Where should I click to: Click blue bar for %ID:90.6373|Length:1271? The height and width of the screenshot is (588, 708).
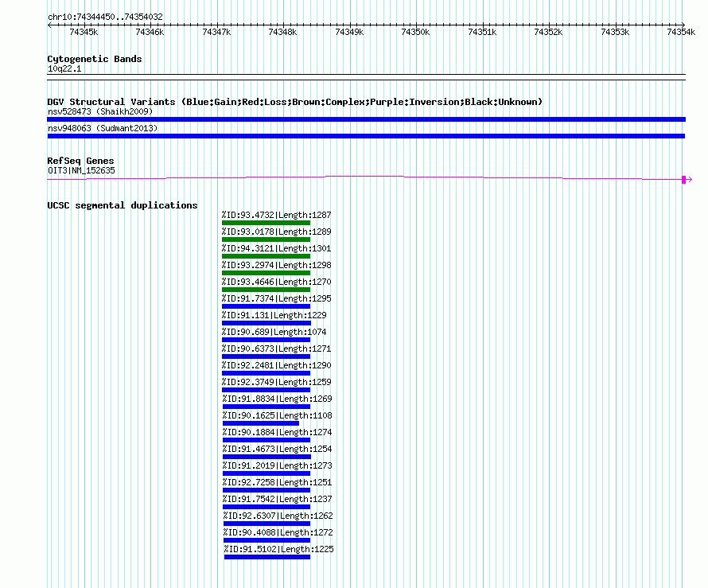tap(266, 356)
